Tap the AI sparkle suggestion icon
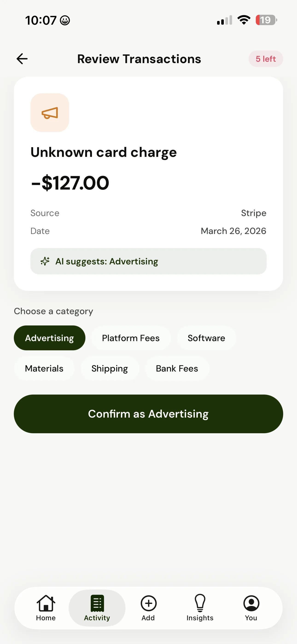This screenshot has height=644, width=297. point(45,261)
